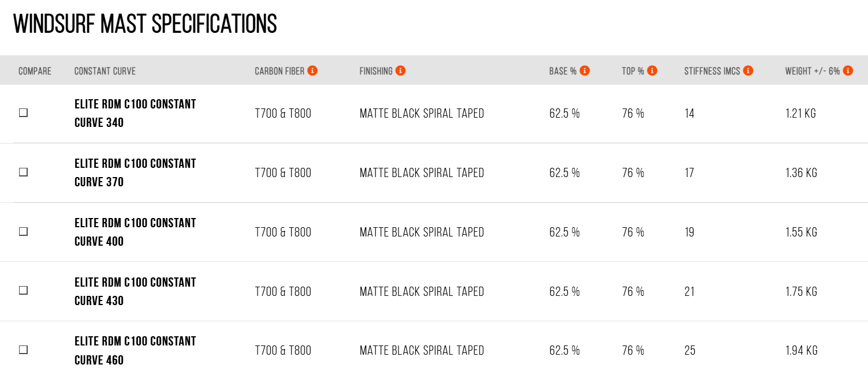Click the Windsurf Mast Specifications heading
Image resolution: width=868 pixels, height=372 pixels.
tap(145, 24)
